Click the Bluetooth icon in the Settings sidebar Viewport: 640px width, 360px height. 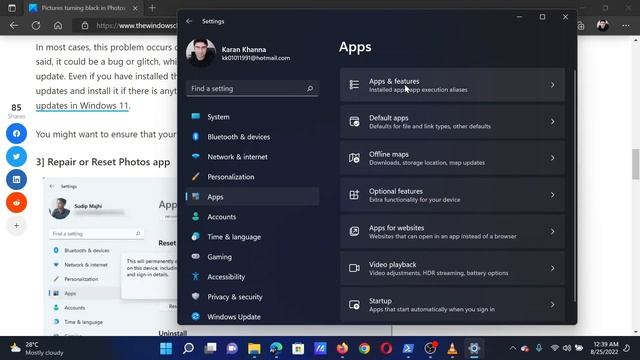pyautogui.click(x=196, y=136)
